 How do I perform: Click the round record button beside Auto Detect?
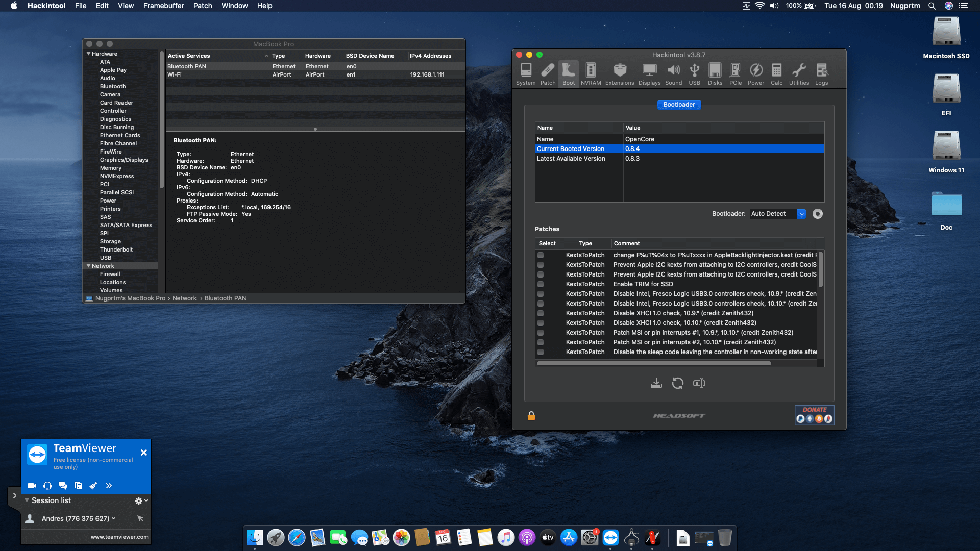click(x=818, y=214)
